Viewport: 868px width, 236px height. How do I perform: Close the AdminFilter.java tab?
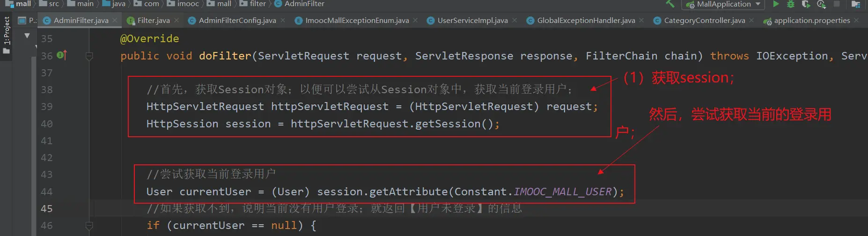[x=115, y=21]
